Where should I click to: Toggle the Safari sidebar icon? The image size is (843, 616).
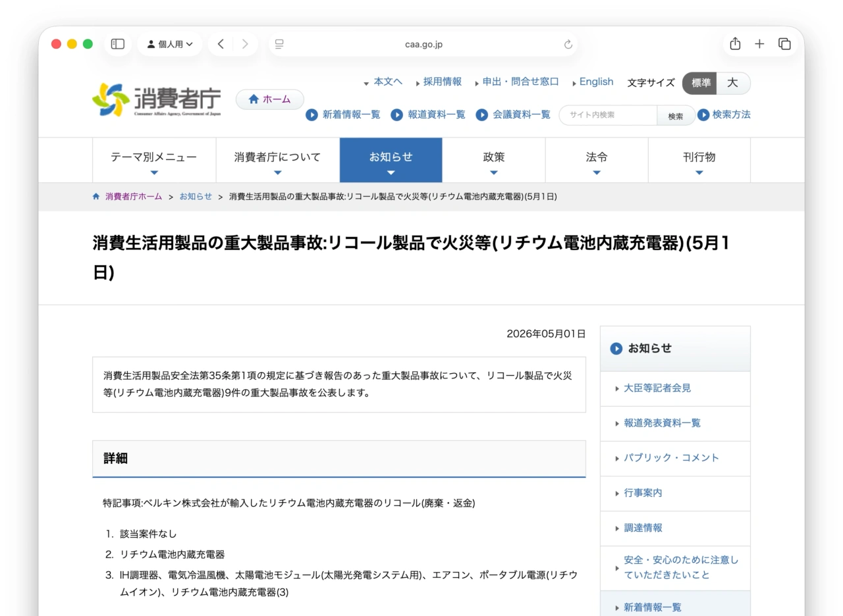click(118, 44)
